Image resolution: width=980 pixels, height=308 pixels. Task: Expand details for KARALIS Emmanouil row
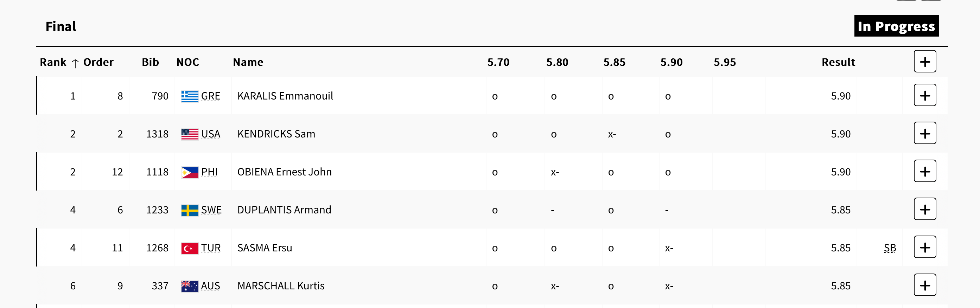(925, 95)
